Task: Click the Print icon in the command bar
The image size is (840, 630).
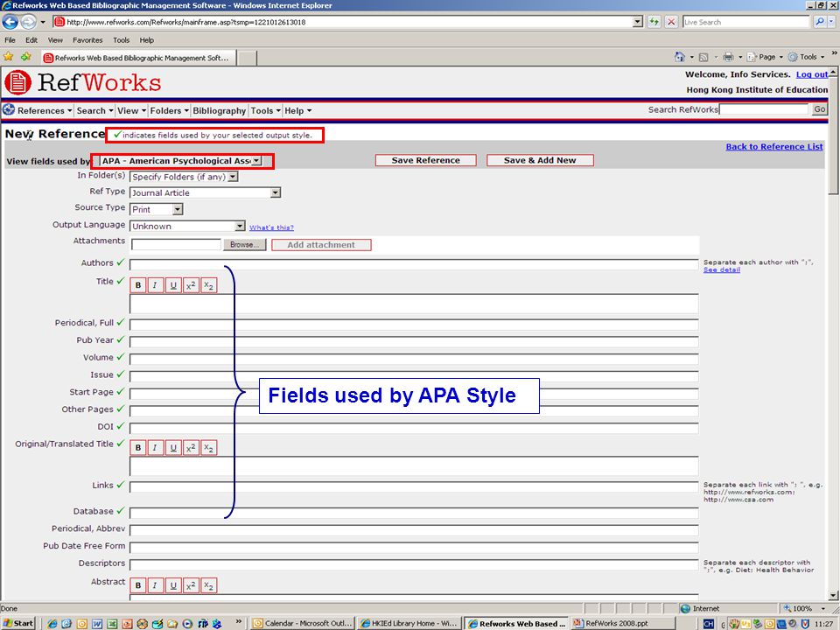Action: (728, 57)
